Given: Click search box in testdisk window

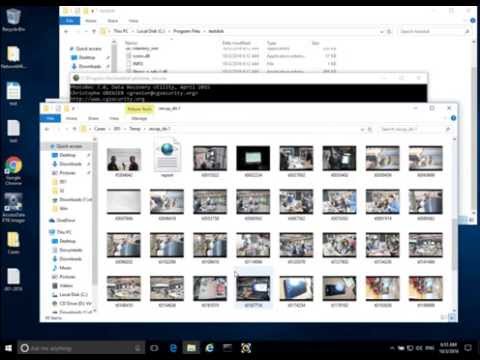Looking at the screenshot, I should (435, 31).
